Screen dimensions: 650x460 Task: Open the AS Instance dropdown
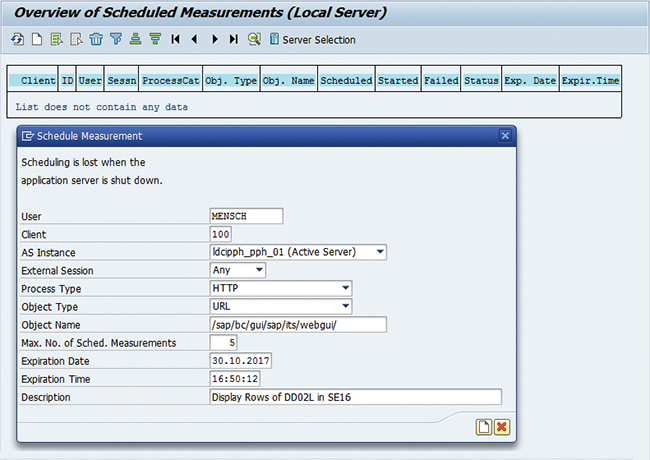(380, 252)
